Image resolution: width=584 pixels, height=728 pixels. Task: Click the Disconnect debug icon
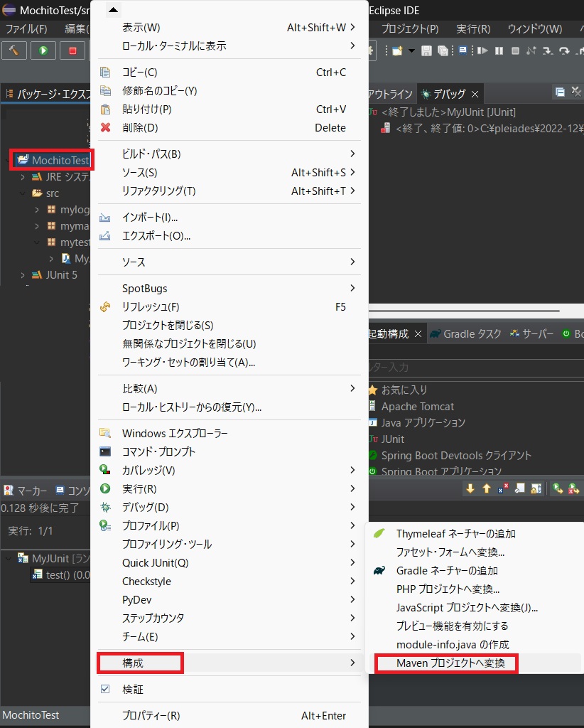coord(531,50)
